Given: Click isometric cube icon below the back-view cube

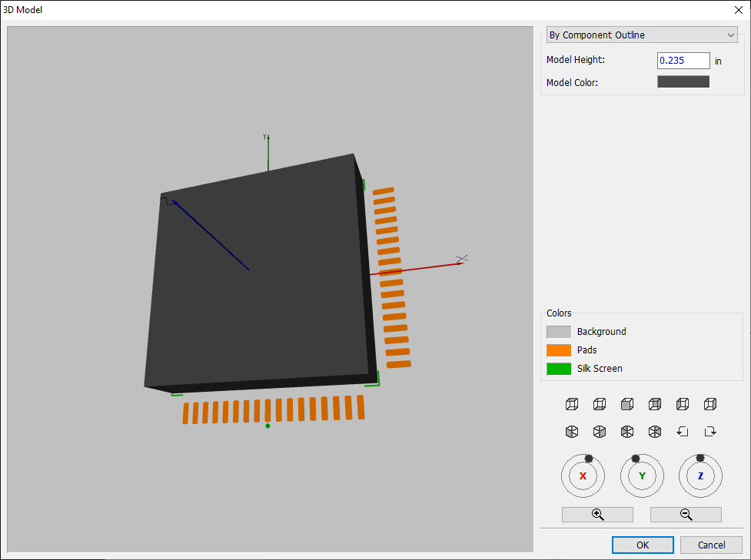Looking at the screenshot, I should coord(655,432).
